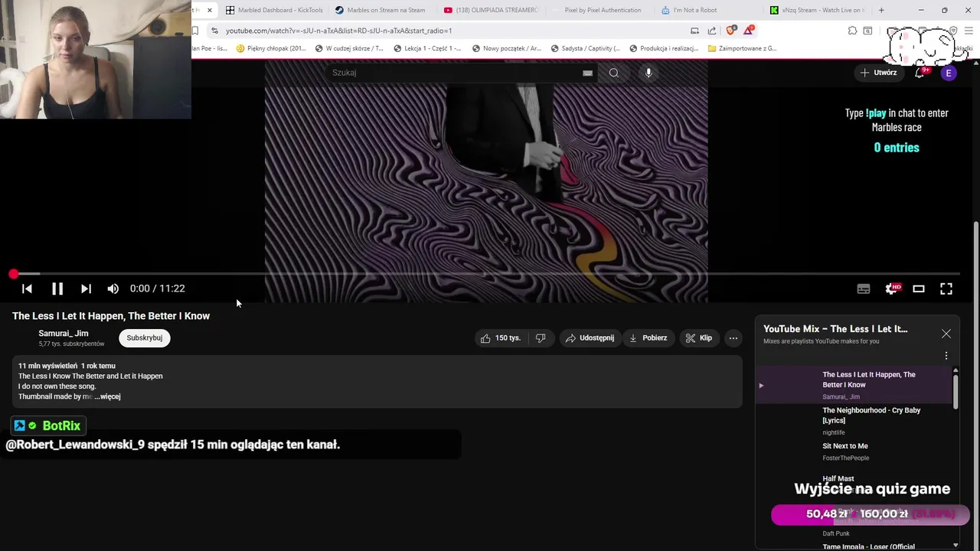Viewport: 980px width, 551px height.
Task: Switch to xNzq Stream Kick tab
Action: point(818,10)
